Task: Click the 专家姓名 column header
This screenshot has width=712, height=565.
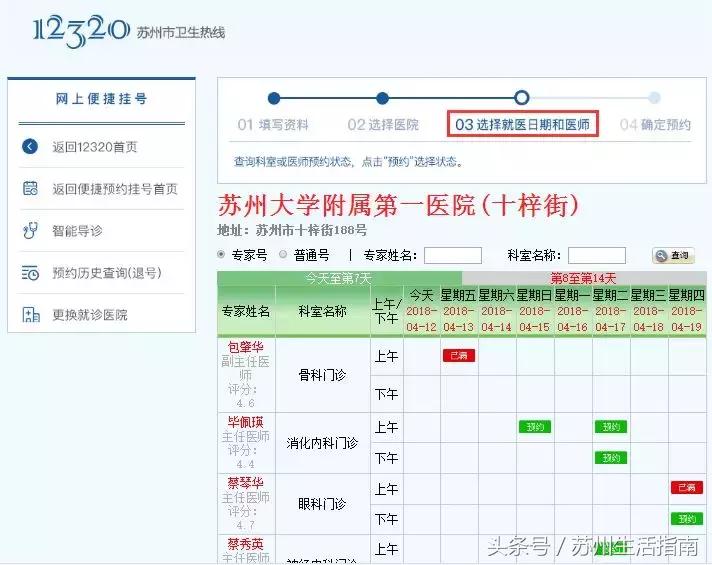Action: coord(246,311)
